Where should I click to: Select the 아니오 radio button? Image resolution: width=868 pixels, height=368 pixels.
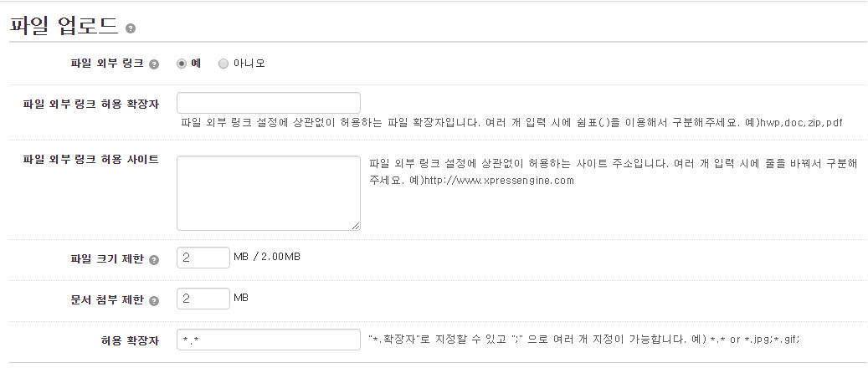pos(223,64)
